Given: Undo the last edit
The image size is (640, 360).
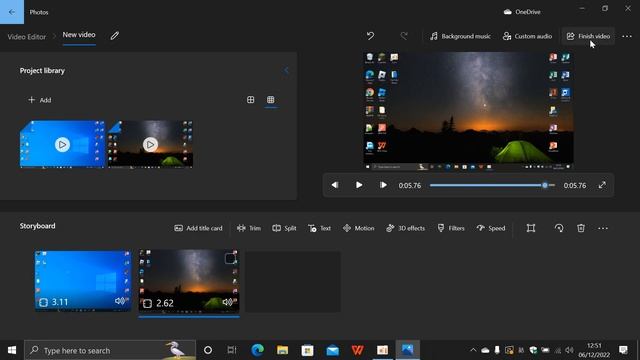Looking at the screenshot, I should [x=370, y=36].
